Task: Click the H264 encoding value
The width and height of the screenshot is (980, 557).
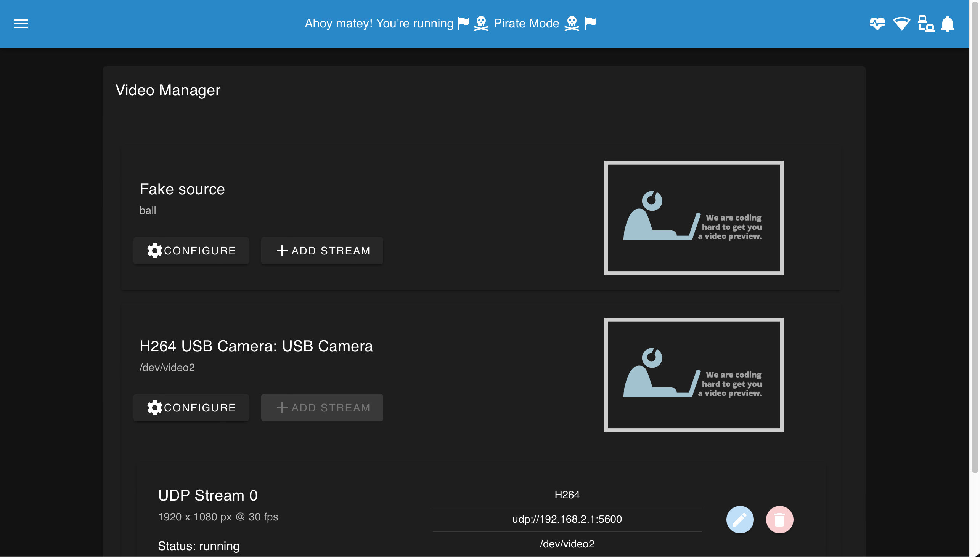Action: pyautogui.click(x=567, y=495)
